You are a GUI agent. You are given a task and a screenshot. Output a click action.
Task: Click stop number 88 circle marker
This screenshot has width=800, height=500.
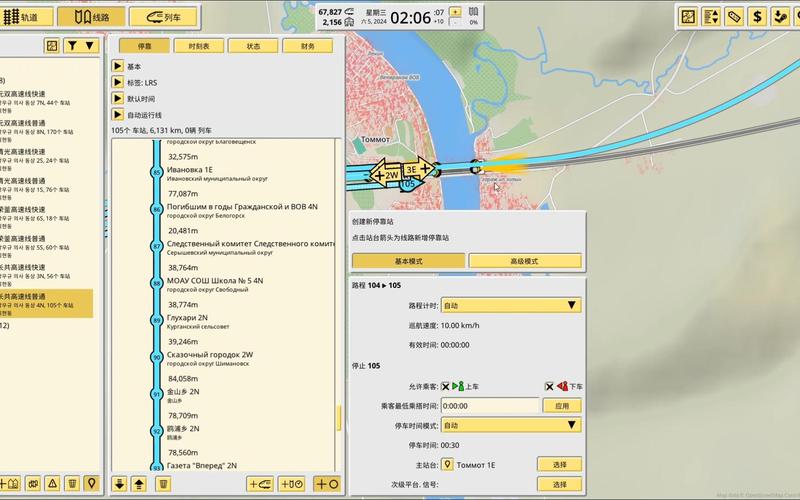coord(156,283)
